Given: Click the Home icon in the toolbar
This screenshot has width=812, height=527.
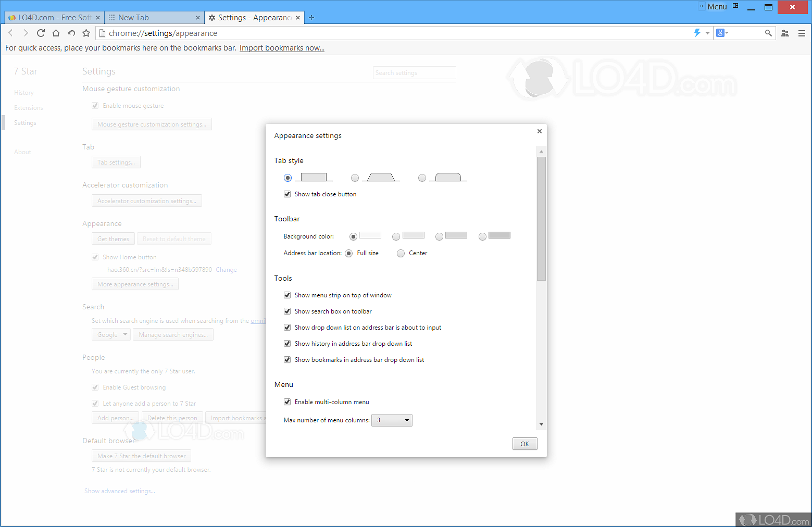Looking at the screenshot, I should pos(56,33).
